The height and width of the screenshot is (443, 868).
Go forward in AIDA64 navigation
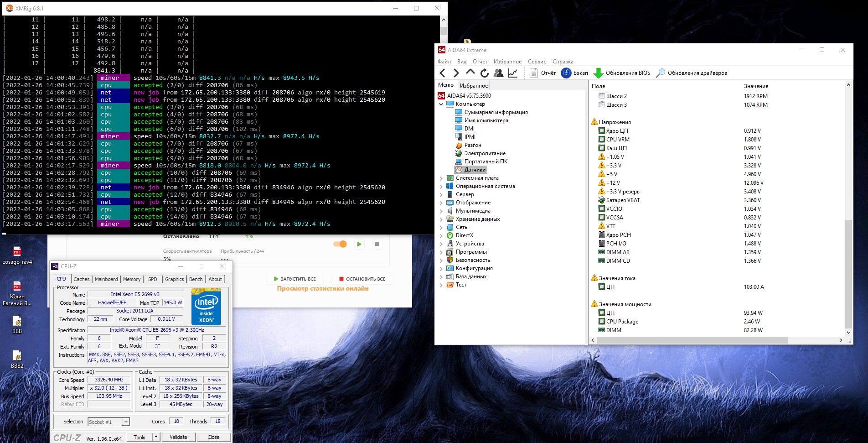click(456, 73)
